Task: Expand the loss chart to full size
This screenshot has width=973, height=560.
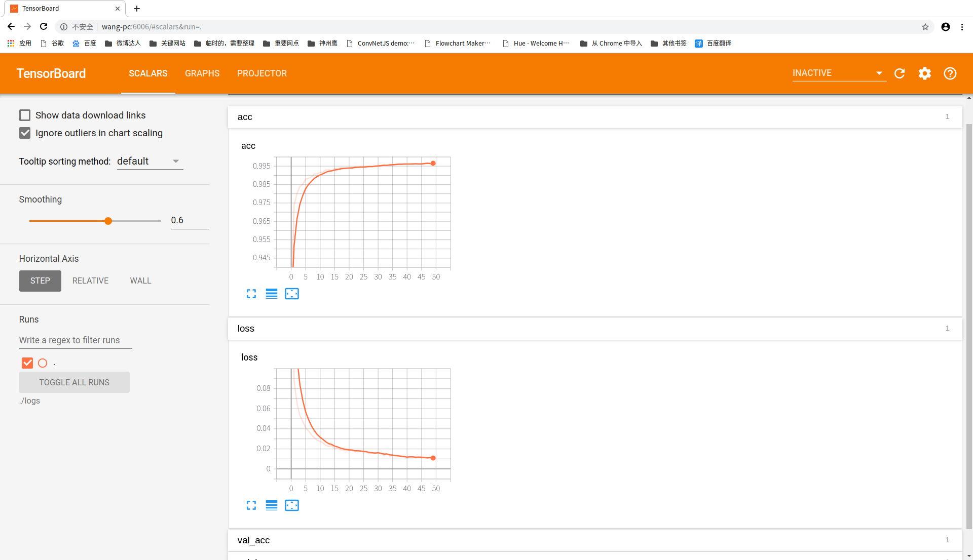Action: pyautogui.click(x=251, y=505)
